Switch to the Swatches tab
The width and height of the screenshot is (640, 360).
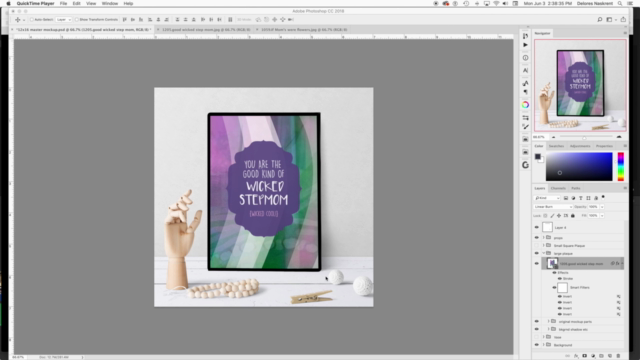tap(556, 146)
